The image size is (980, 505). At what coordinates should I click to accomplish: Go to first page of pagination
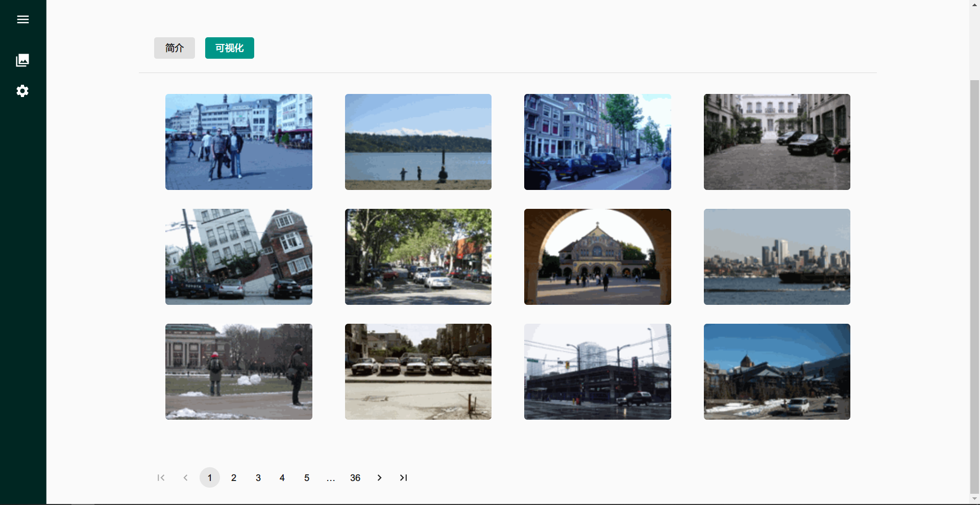point(161,477)
